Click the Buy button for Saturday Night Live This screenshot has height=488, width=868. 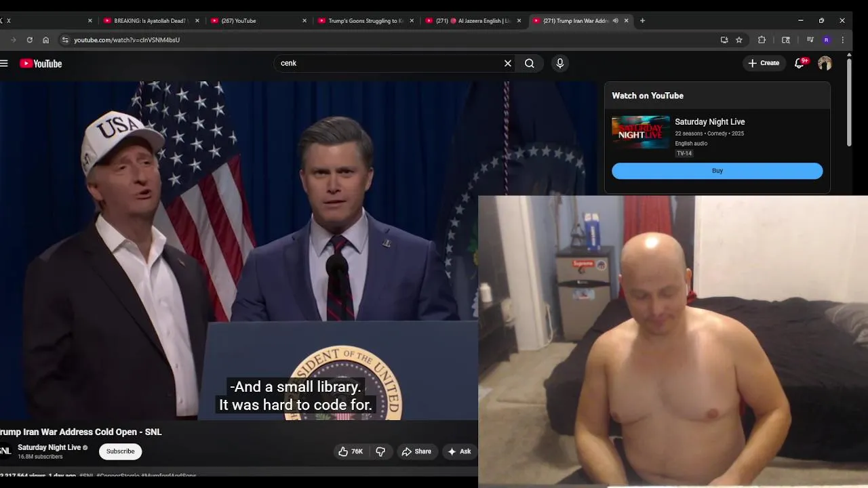click(x=717, y=171)
